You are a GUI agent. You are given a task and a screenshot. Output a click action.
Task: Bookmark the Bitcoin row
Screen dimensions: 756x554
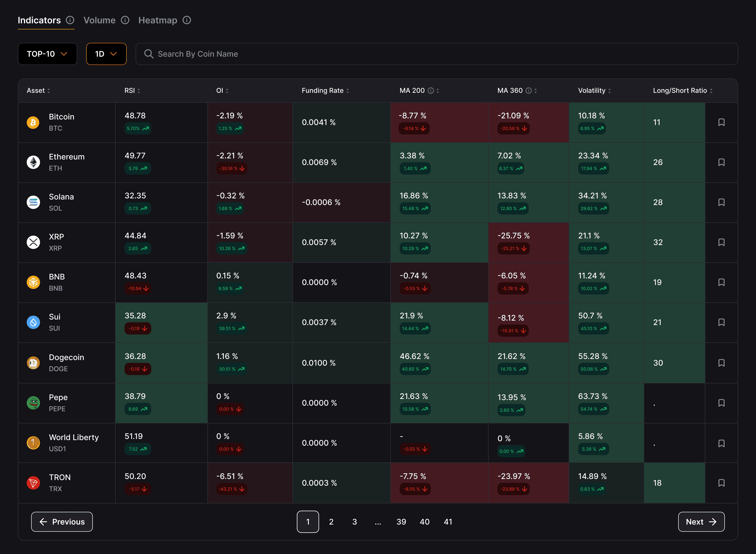(x=722, y=123)
